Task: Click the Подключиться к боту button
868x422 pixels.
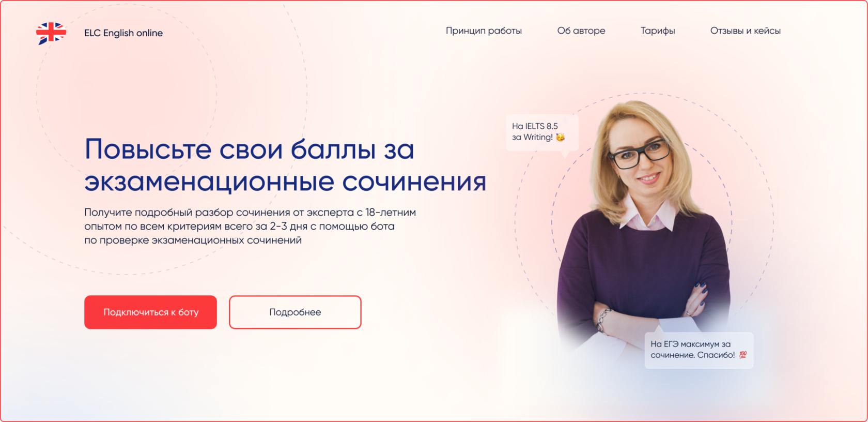Action: pyautogui.click(x=150, y=312)
